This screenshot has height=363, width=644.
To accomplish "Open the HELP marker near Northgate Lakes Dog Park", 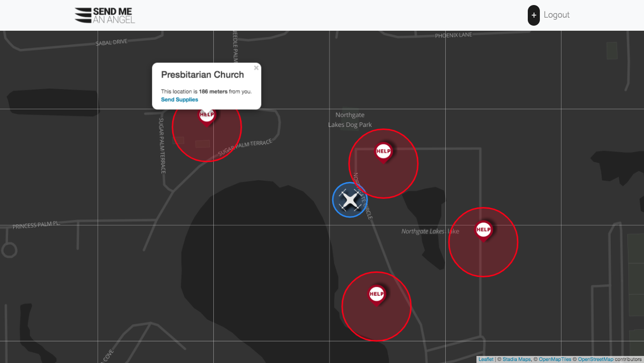I will pos(383,152).
